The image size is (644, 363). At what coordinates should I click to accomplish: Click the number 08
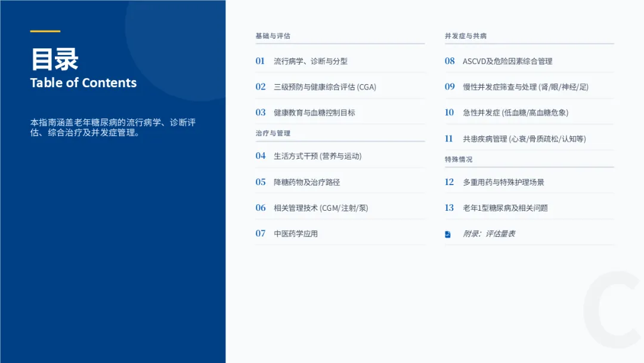(x=450, y=61)
